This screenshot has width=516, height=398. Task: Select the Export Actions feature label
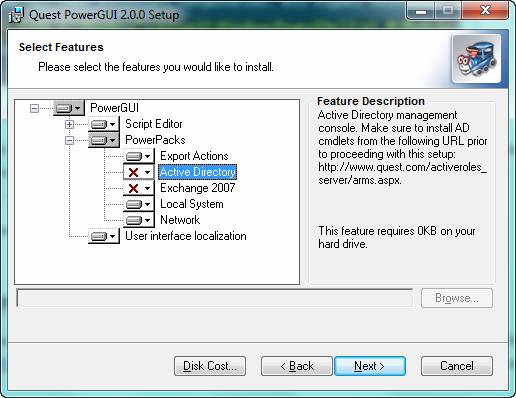pyautogui.click(x=194, y=156)
